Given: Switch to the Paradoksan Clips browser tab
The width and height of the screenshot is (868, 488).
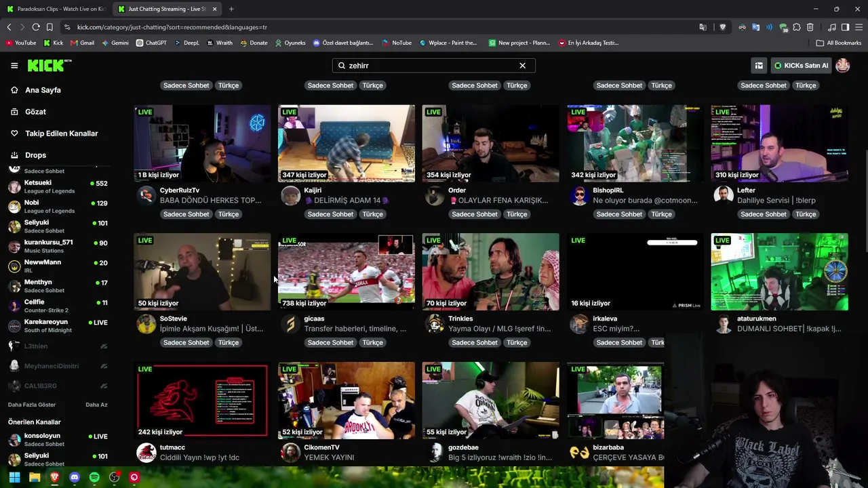Looking at the screenshot, I should coord(56,9).
